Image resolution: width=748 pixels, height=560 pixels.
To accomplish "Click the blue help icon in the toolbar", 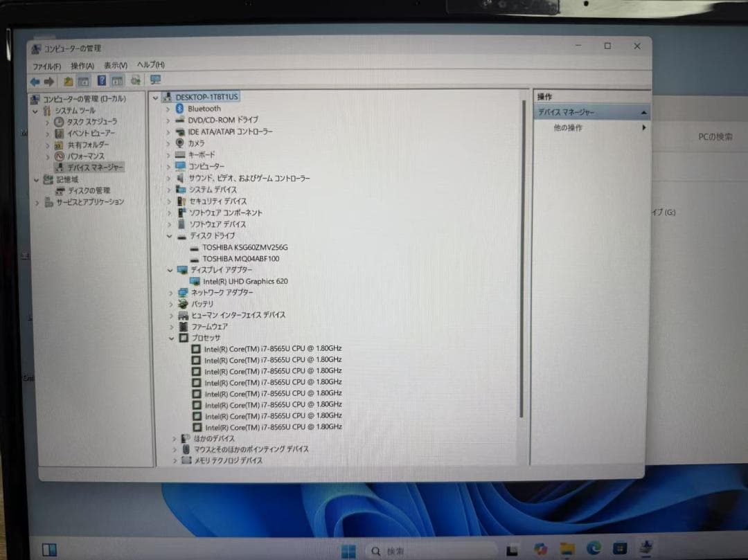I will click(x=102, y=81).
